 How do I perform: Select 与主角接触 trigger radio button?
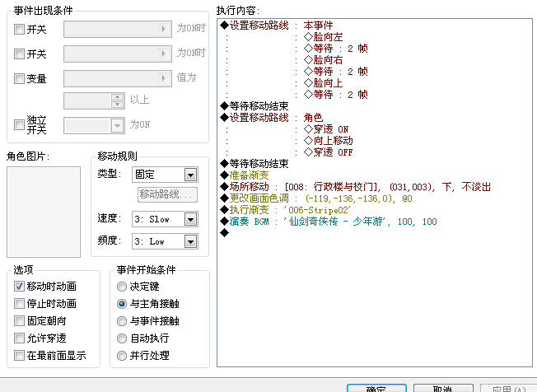click(122, 304)
